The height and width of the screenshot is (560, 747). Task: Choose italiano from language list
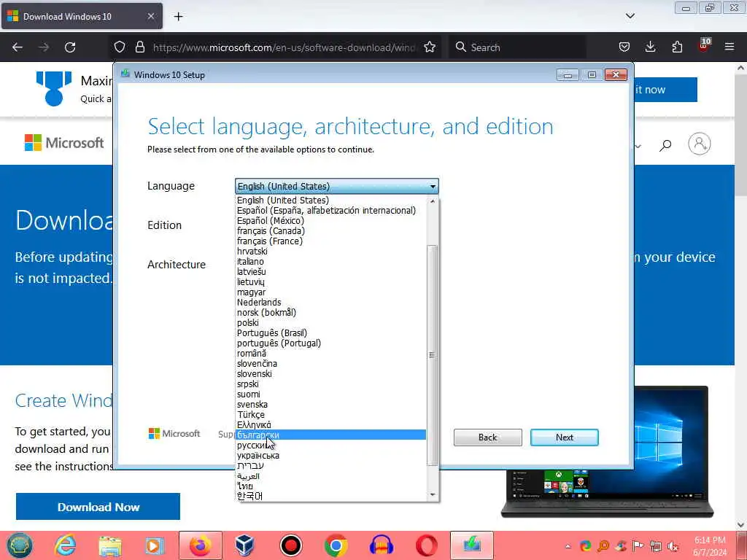click(330, 262)
